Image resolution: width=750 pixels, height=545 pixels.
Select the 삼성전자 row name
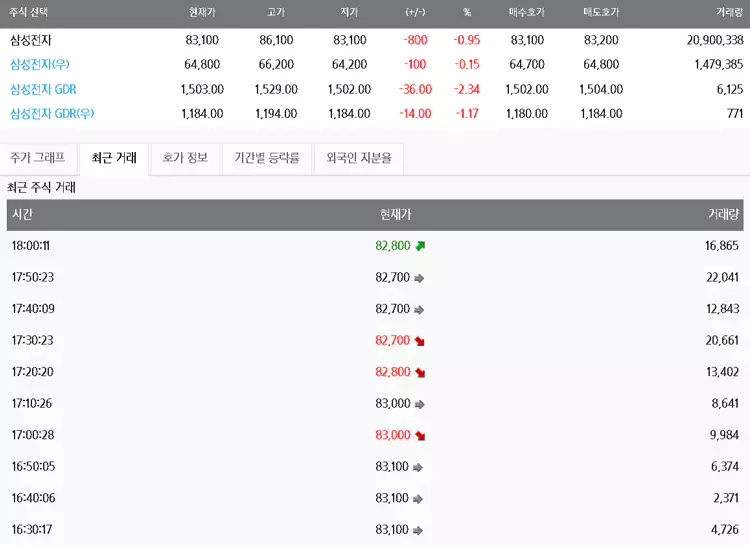(x=31, y=40)
